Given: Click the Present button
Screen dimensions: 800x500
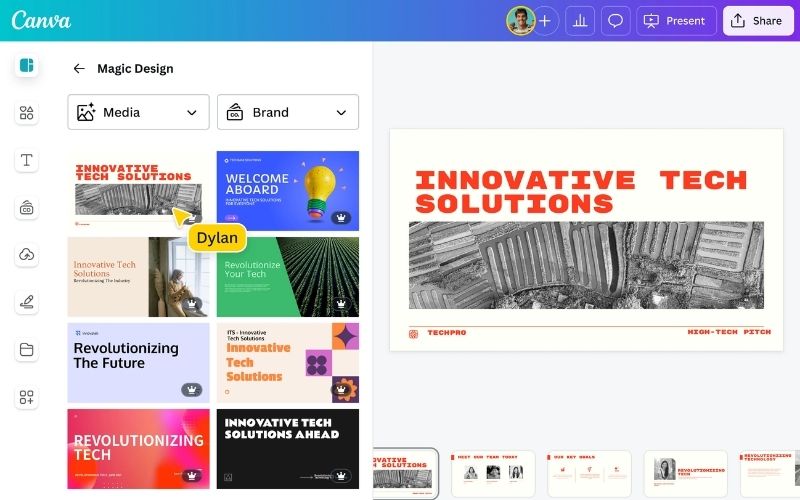Looking at the screenshot, I should (677, 21).
